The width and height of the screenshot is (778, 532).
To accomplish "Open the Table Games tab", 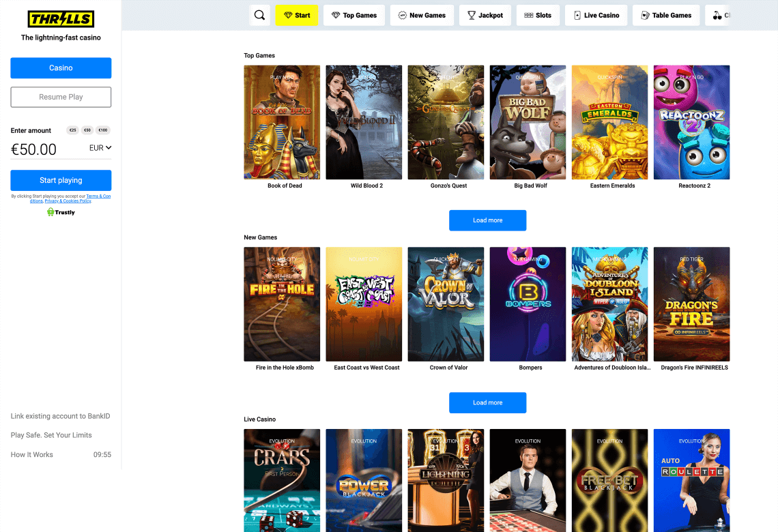I will (x=666, y=16).
